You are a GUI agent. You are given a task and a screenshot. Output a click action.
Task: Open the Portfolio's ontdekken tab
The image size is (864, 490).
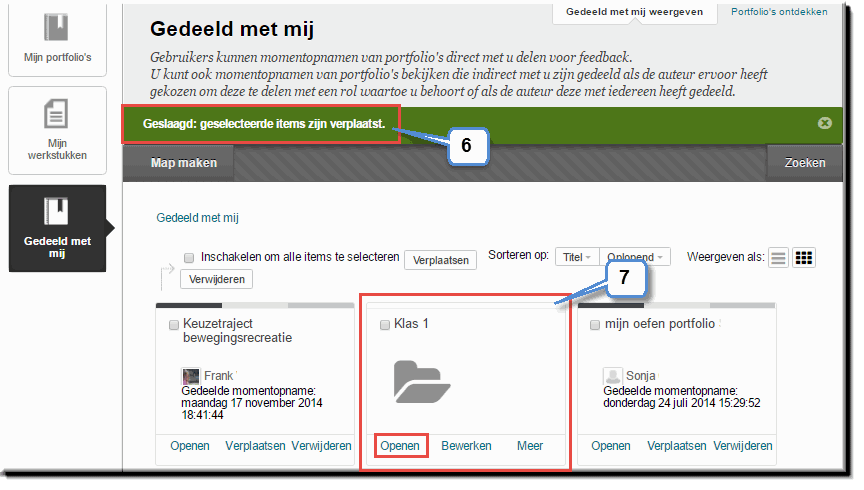click(779, 12)
